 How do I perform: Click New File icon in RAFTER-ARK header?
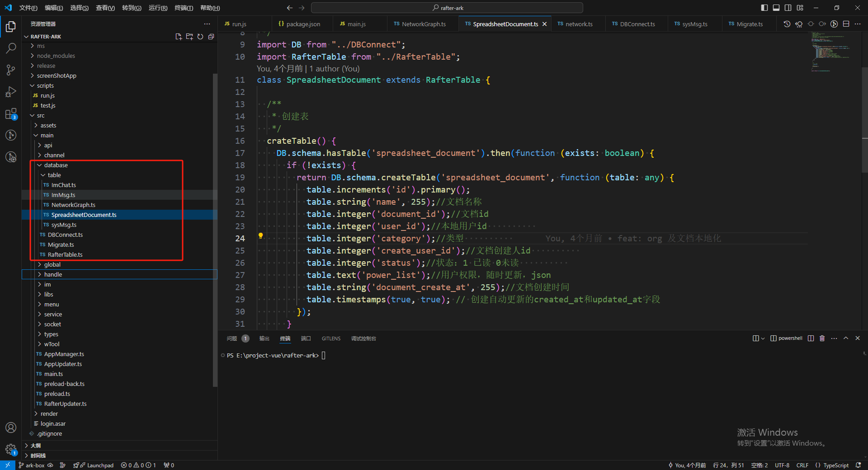click(x=179, y=37)
